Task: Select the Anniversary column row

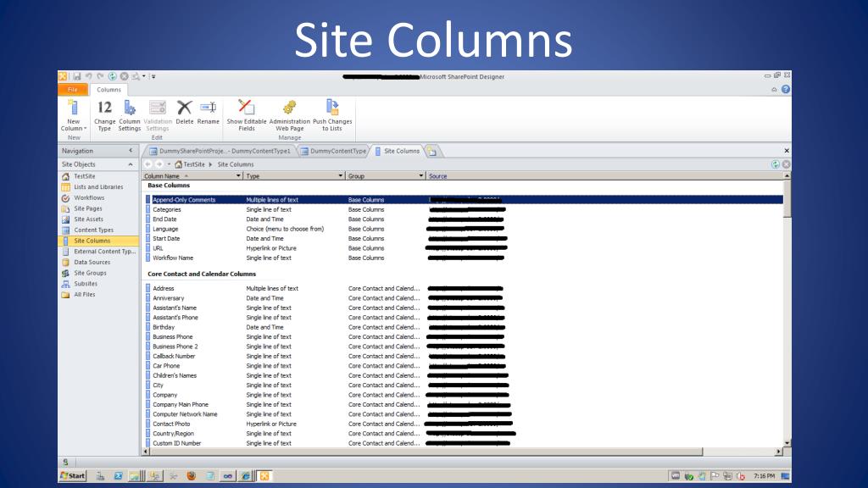Action: point(464,298)
